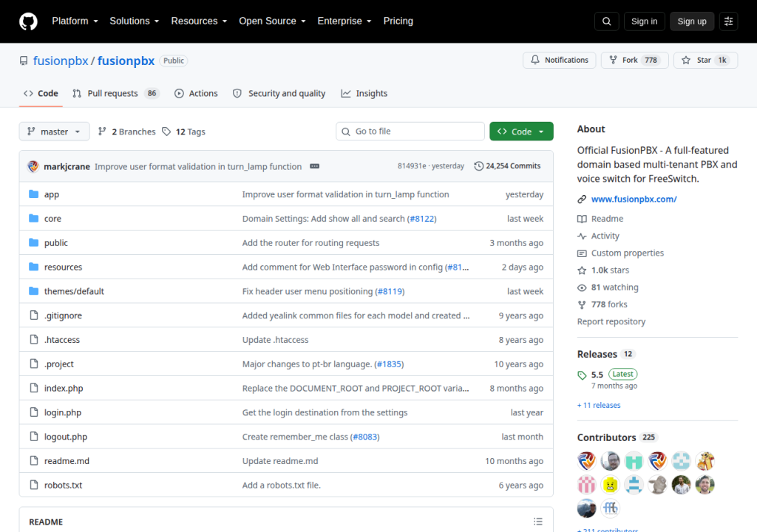Click the GitHub logo icon

click(x=28, y=21)
